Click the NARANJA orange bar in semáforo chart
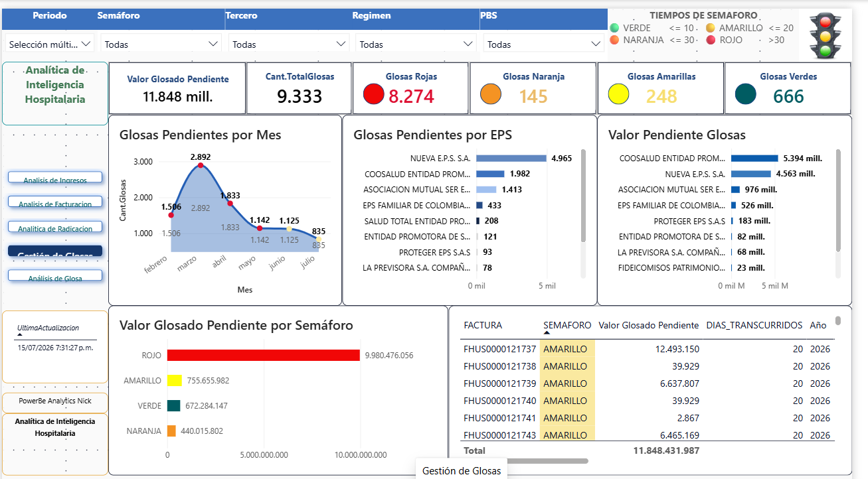This screenshot has height=479, width=868. point(171,431)
